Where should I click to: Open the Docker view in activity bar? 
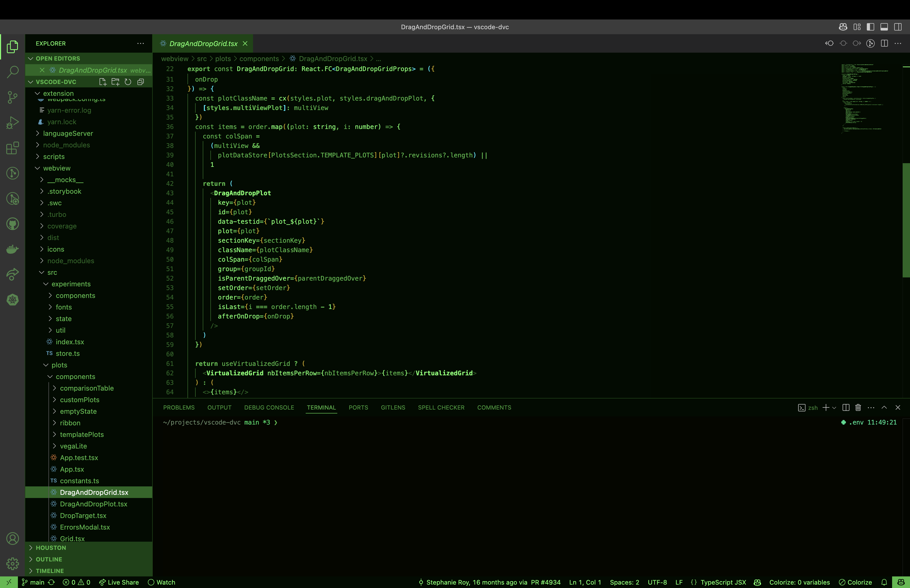coord(13,249)
